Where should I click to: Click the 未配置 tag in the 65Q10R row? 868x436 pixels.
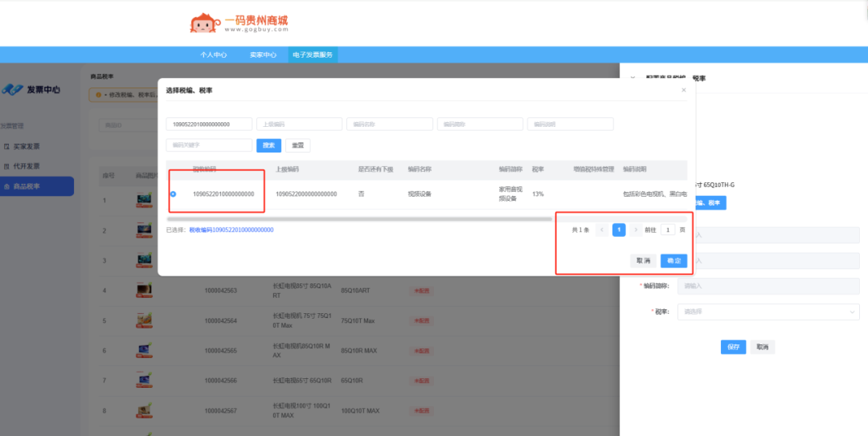tap(420, 381)
